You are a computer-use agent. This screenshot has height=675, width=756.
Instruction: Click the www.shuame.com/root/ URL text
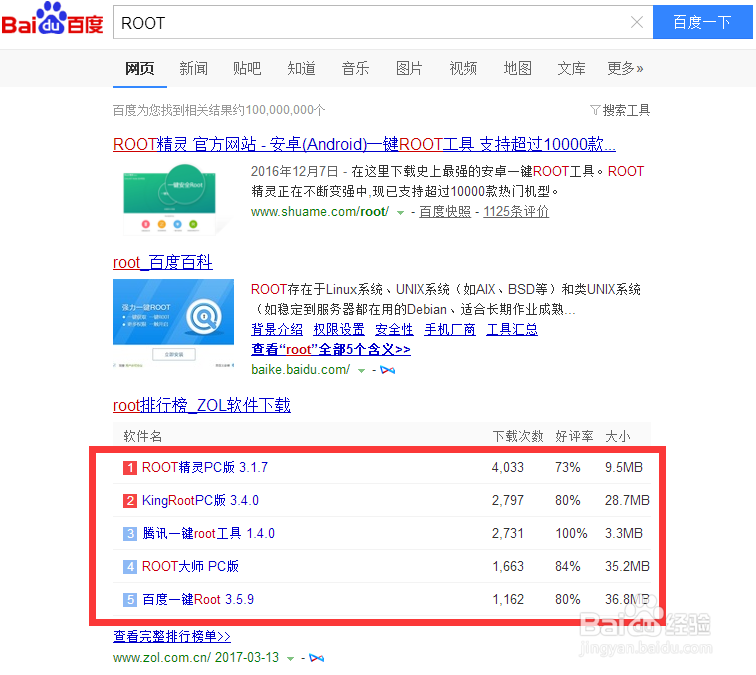tap(320, 212)
